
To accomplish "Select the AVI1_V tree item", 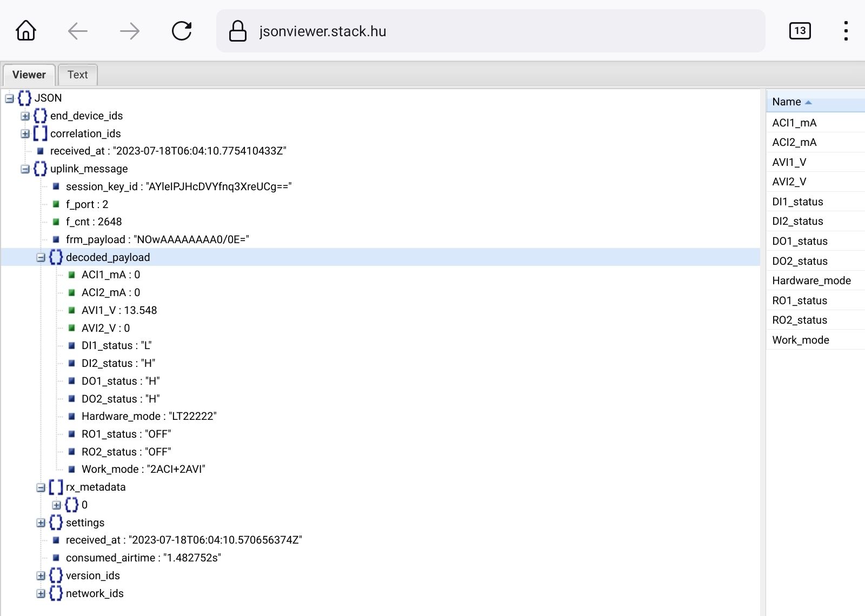I will (x=119, y=310).
